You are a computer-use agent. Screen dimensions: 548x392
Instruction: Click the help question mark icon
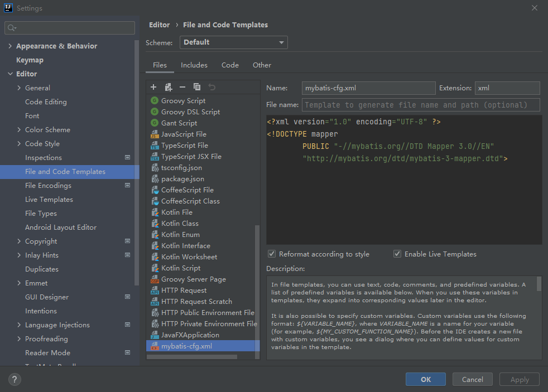pyautogui.click(x=15, y=379)
